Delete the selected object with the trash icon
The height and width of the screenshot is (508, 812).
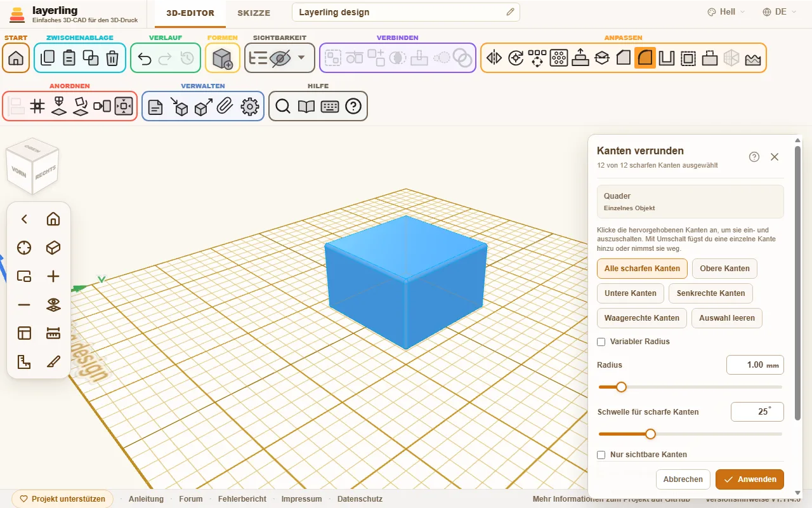pyautogui.click(x=112, y=58)
